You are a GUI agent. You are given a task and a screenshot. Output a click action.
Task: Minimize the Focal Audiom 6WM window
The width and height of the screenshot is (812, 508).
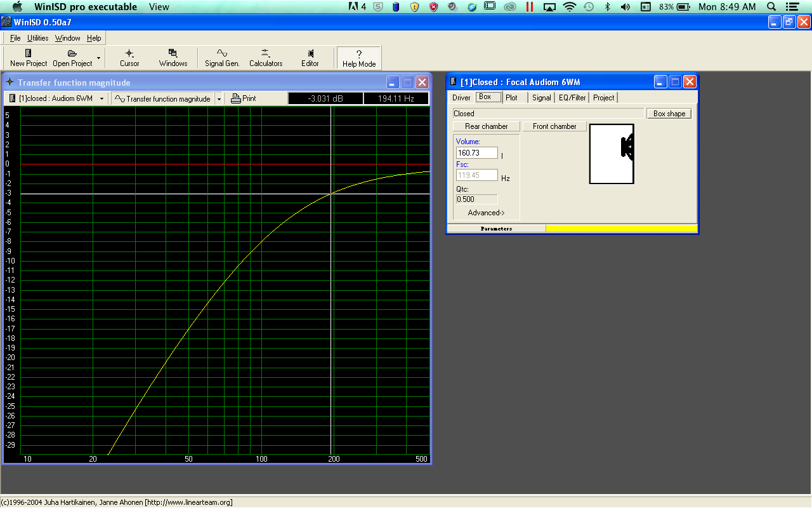point(661,81)
